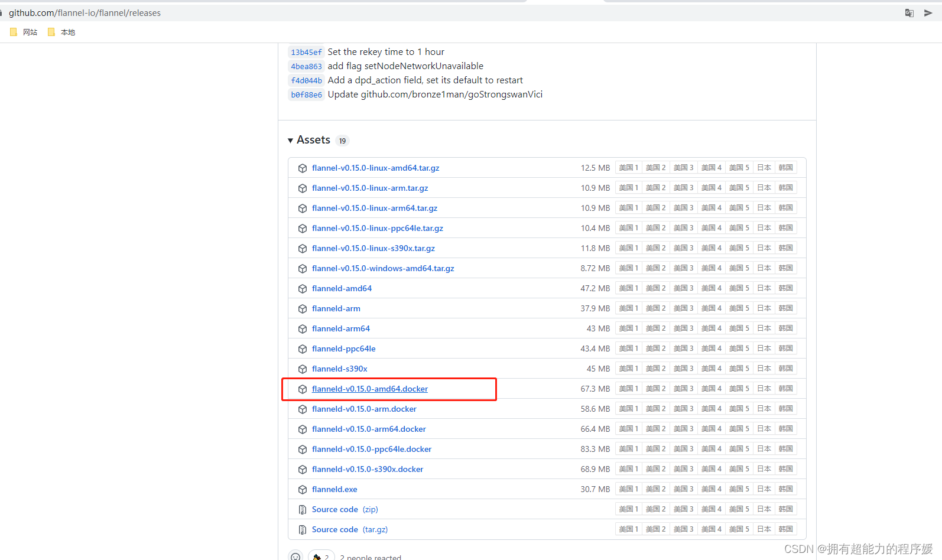The height and width of the screenshot is (560, 942).
Task: Click the zip file icon beside Source code (zip)
Action: pyautogui.click(x=303, y=510)
